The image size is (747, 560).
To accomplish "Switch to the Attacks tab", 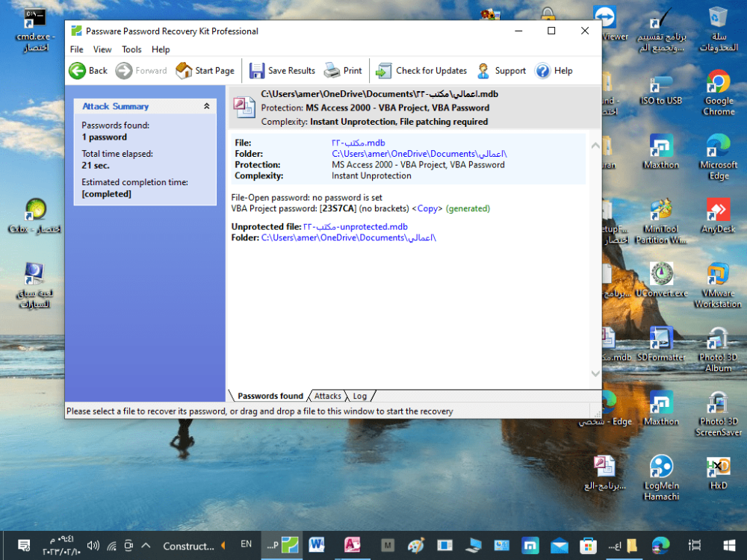I will point(328,396).
